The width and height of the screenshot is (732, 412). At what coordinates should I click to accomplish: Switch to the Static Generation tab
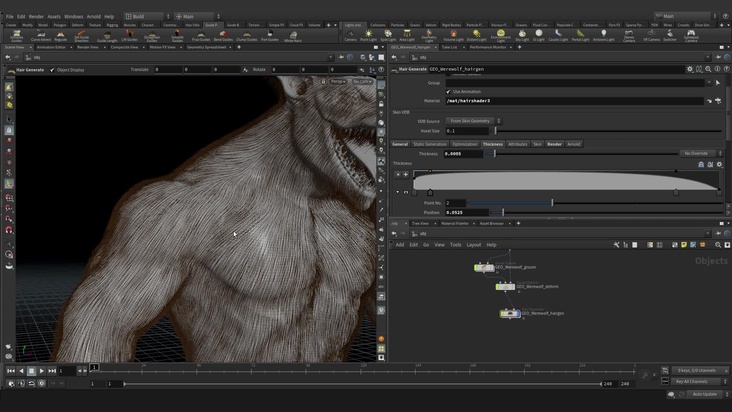[x=430, y=144]
